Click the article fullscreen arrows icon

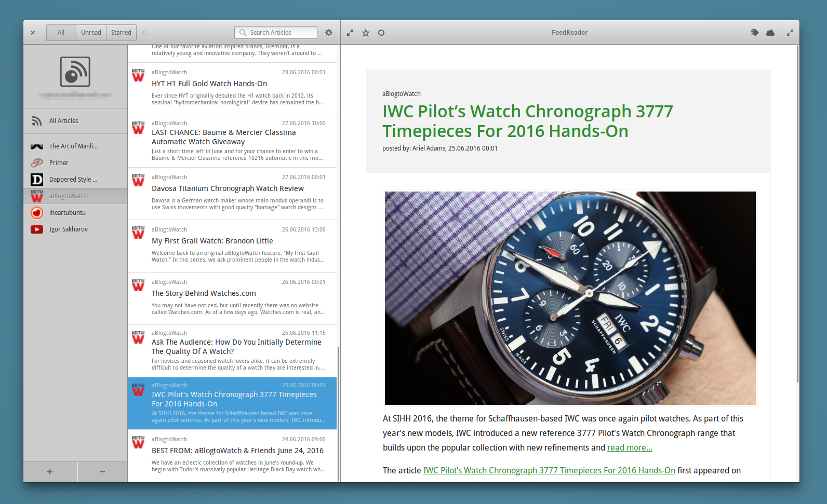pos(350,33)
